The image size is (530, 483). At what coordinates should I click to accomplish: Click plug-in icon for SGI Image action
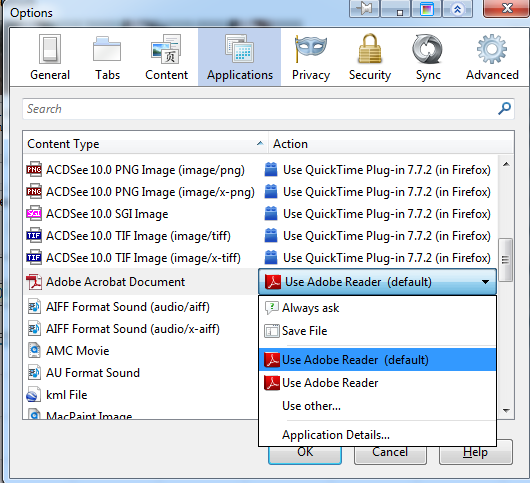271,213
